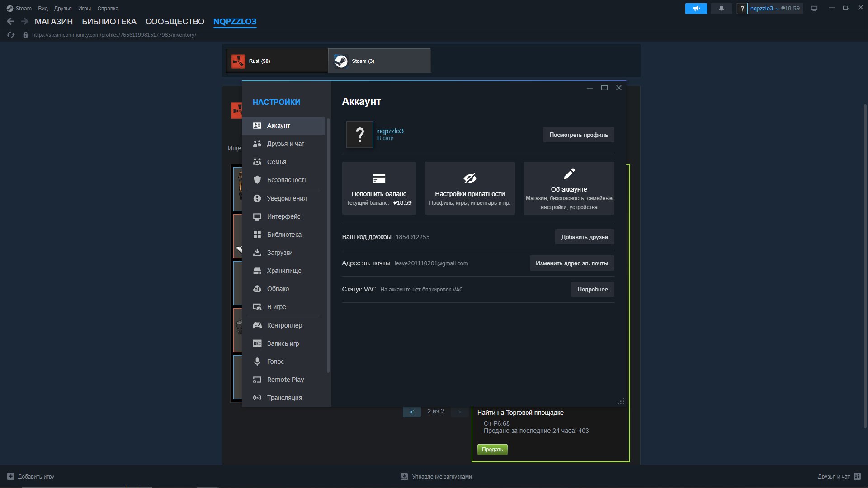Screen dimensions: 868x488
Task: Open the NQPZZLO3 profile tab
Action: click(x=235, y=21)
